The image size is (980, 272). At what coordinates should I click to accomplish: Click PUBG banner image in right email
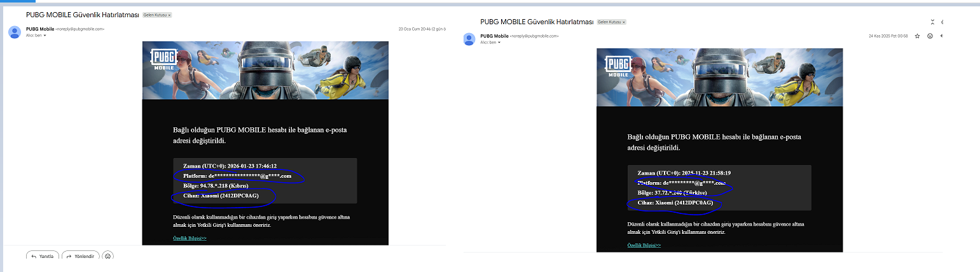(720, 77)
